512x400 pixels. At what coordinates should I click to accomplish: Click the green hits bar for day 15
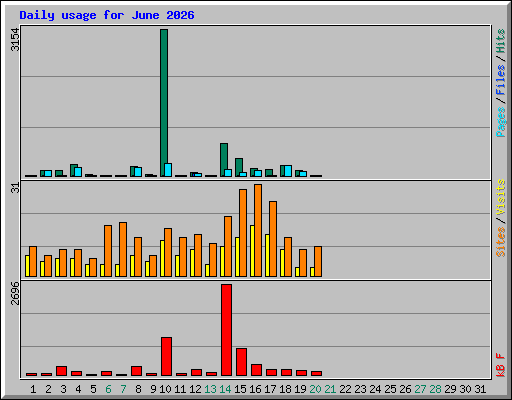click(239, 167)
